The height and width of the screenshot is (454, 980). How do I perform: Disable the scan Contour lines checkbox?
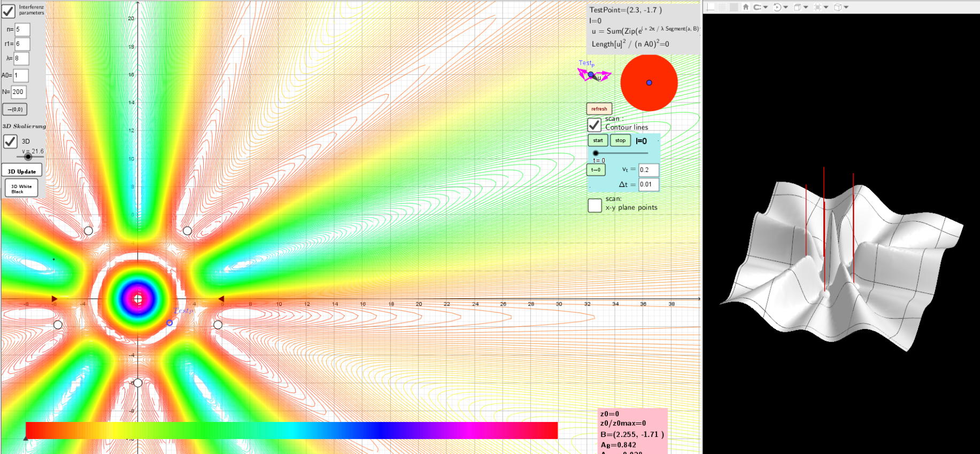pos(595,125)
